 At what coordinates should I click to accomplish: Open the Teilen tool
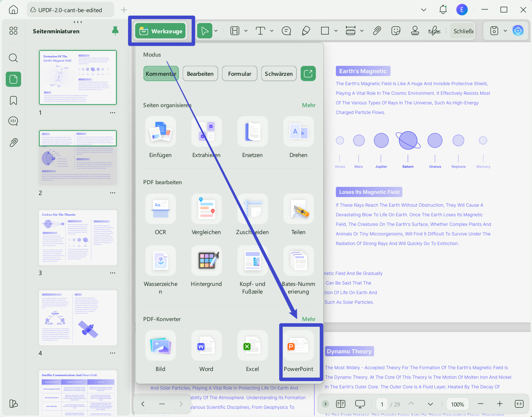(x=298, y=215)
